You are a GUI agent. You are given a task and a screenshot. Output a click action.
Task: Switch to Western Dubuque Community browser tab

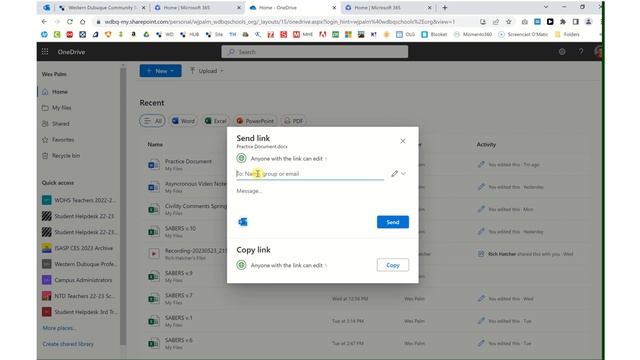(x=102, y=7)
